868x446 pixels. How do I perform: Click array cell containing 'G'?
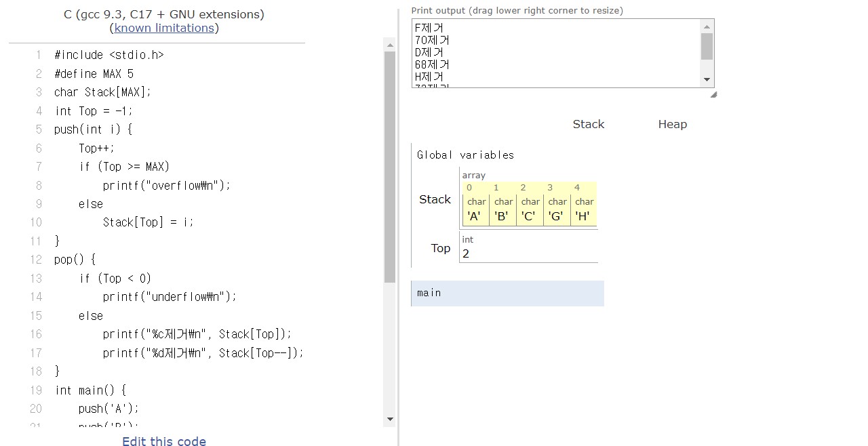tap(556, 216)
